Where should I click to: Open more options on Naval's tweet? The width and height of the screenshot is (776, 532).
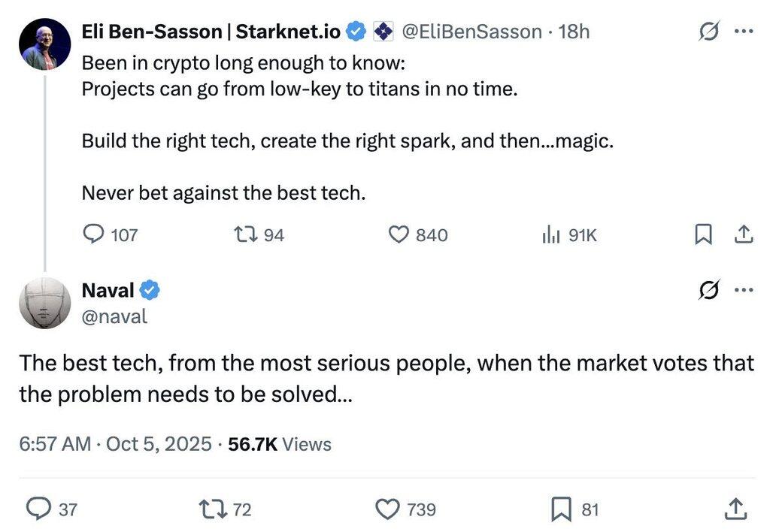(744, 289)
